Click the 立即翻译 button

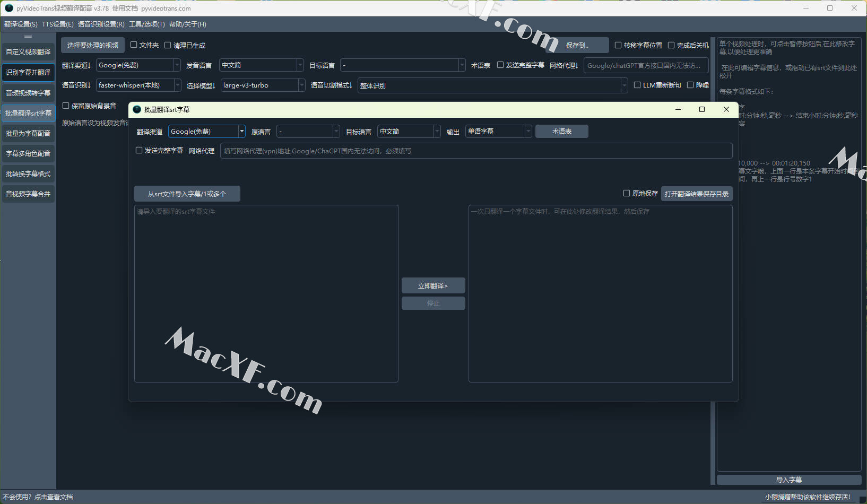tap(433, 286)
